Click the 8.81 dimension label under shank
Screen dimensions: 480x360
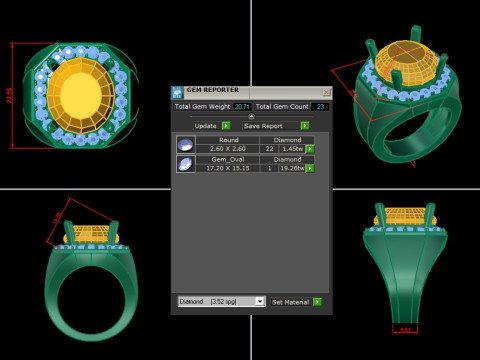[405, 330]
